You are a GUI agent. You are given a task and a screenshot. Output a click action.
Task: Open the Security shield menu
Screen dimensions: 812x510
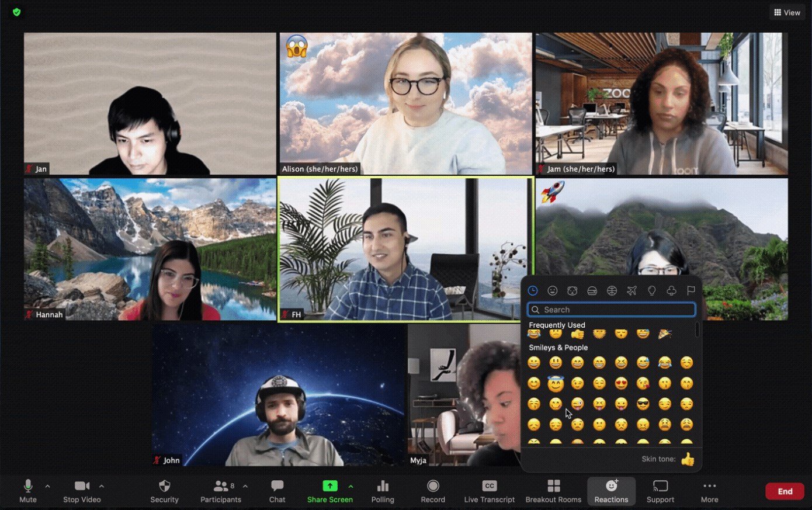[164, 491]
